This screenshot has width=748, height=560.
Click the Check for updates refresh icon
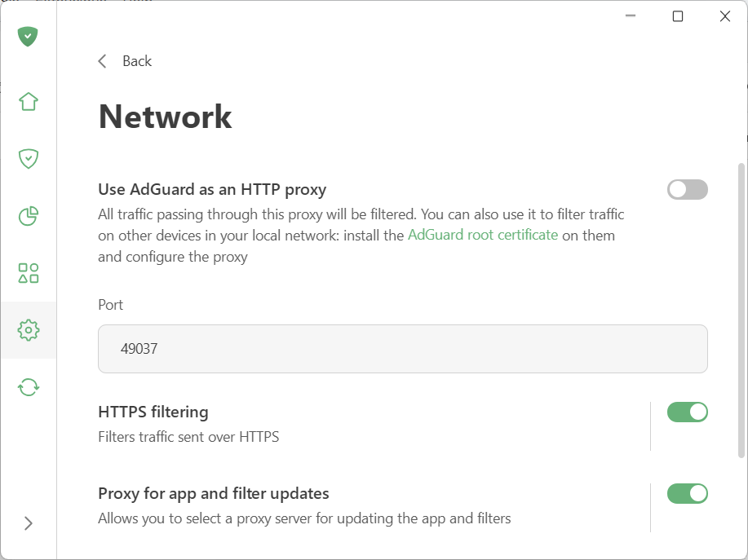(27, 387)
